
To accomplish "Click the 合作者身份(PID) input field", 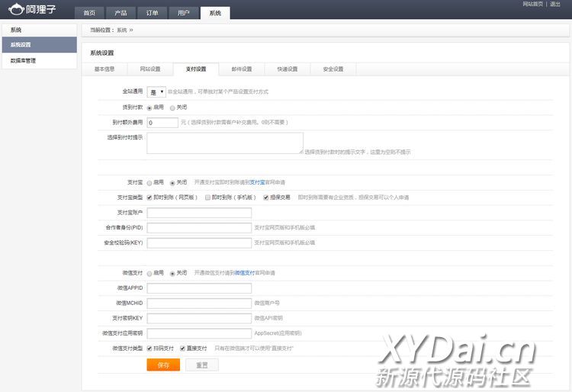I will point(199,228).
